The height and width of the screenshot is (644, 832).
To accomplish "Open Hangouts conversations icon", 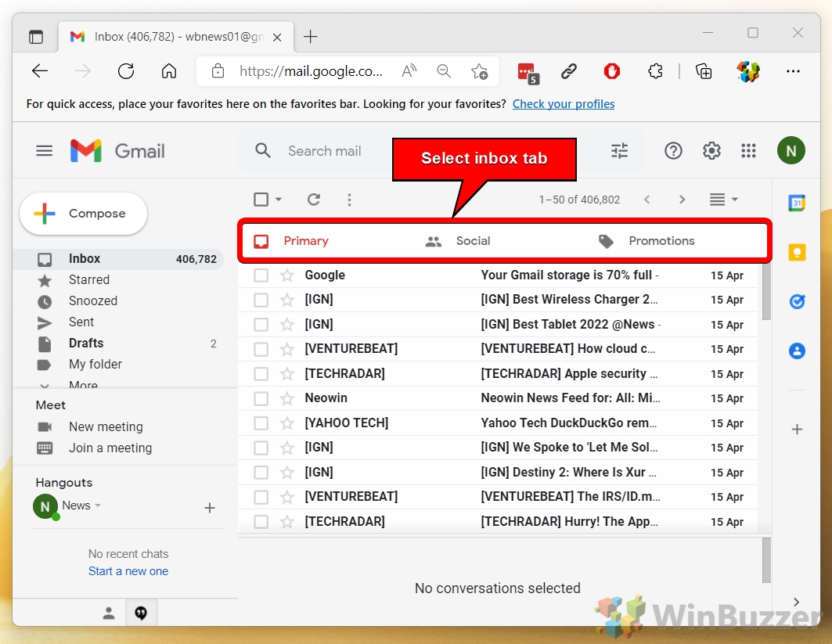I will 141,613.
